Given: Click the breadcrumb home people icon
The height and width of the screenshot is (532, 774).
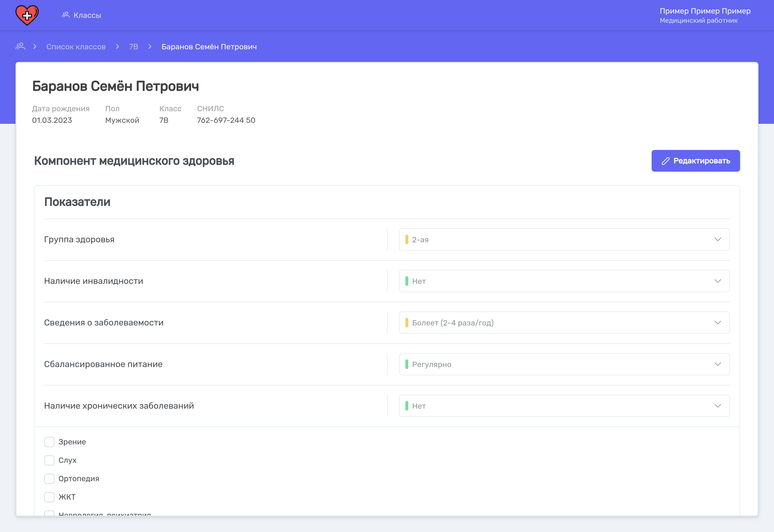Looking at the screenshot, I should pos(20,46).
